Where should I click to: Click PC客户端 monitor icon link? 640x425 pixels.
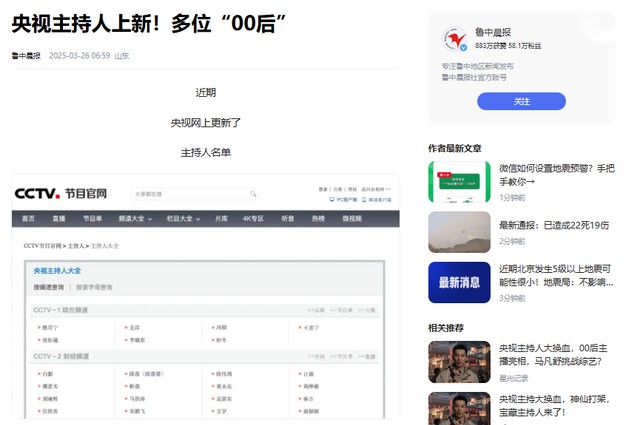343,200
